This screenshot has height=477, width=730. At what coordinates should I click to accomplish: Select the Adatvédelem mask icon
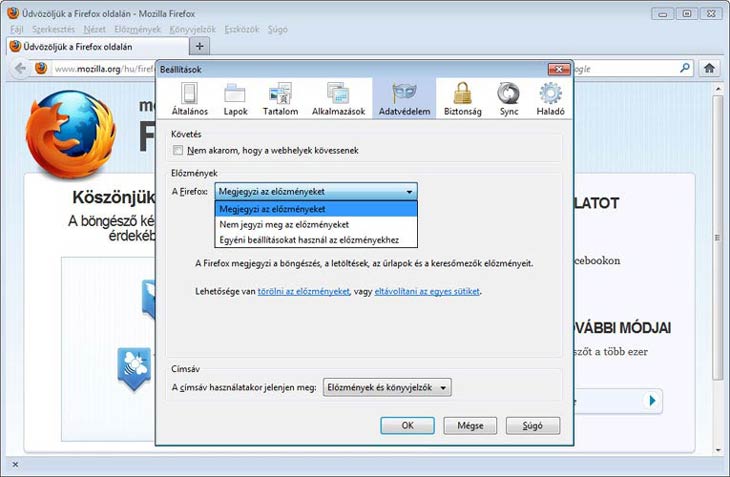pos(404,93)
